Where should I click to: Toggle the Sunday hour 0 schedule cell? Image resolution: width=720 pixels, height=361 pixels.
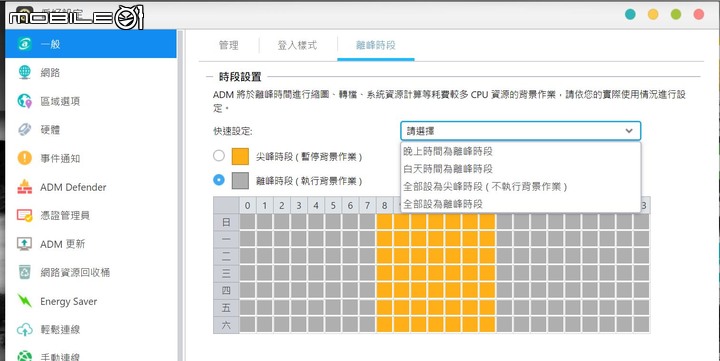pos(248,222)
